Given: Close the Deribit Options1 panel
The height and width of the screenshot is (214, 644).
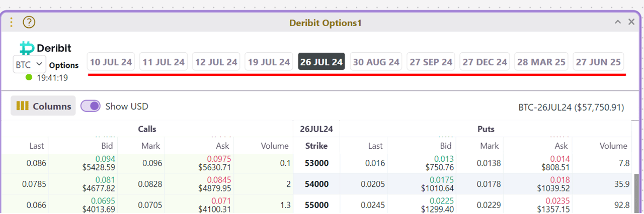Looking at the screenshot, I should tap(631, 22).
